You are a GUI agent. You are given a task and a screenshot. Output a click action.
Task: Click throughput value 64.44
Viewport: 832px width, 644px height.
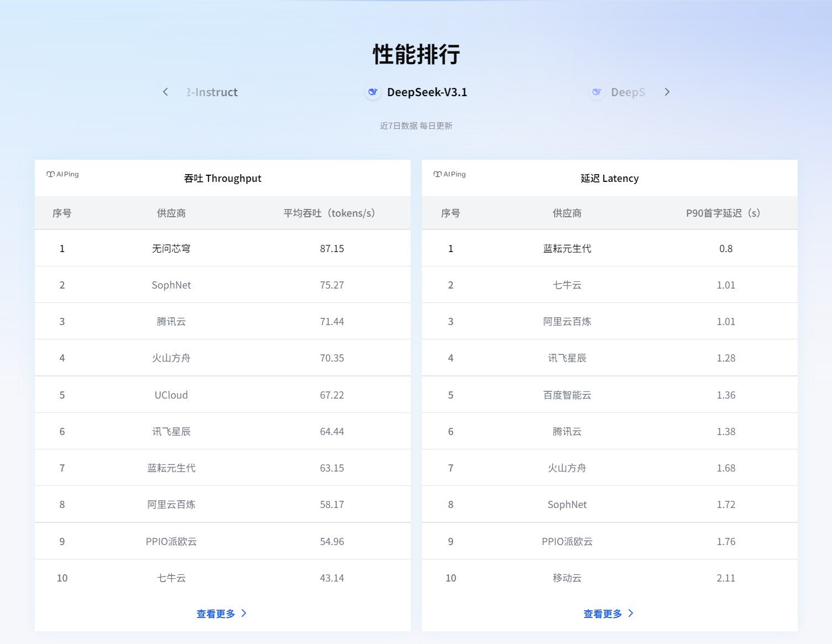point(332,432)
